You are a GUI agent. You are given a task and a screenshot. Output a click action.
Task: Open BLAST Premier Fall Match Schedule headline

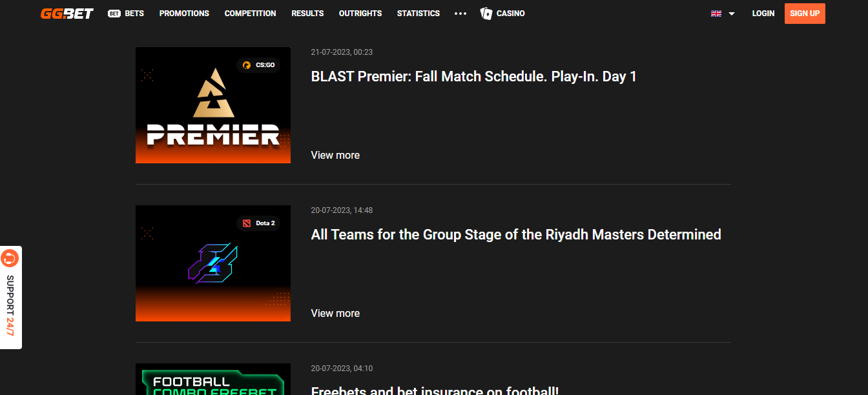point(474,77)
